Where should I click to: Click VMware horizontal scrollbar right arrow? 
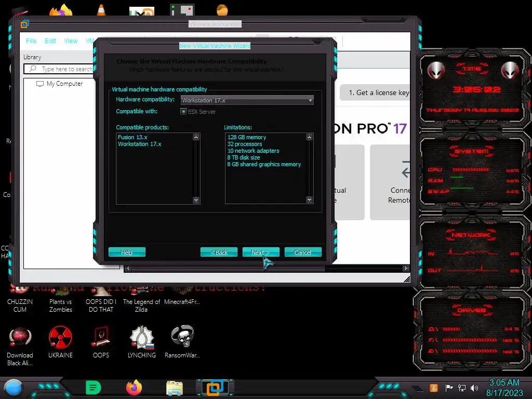pos(406,269)
